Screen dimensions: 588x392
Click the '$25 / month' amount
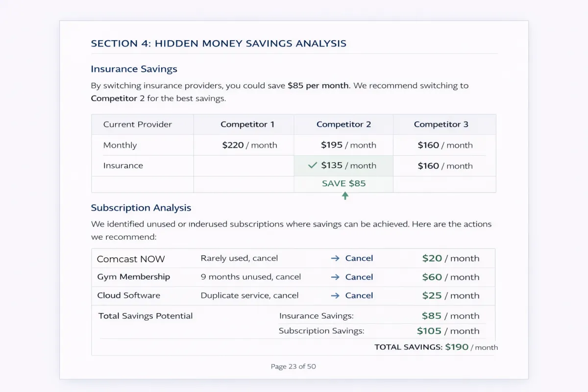(x=451, y=295)
